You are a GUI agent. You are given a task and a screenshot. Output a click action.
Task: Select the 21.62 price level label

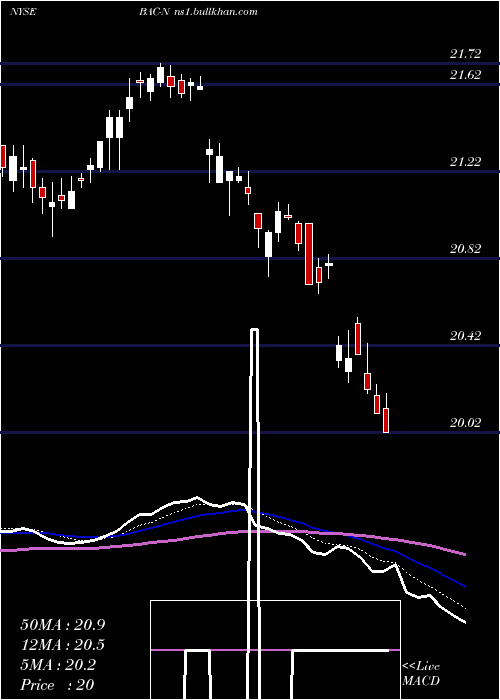tap(466, 75)
